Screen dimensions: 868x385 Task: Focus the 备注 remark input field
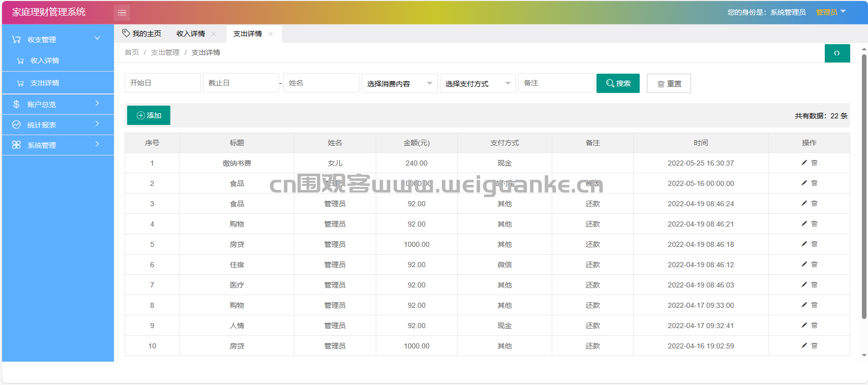point(556,83)
